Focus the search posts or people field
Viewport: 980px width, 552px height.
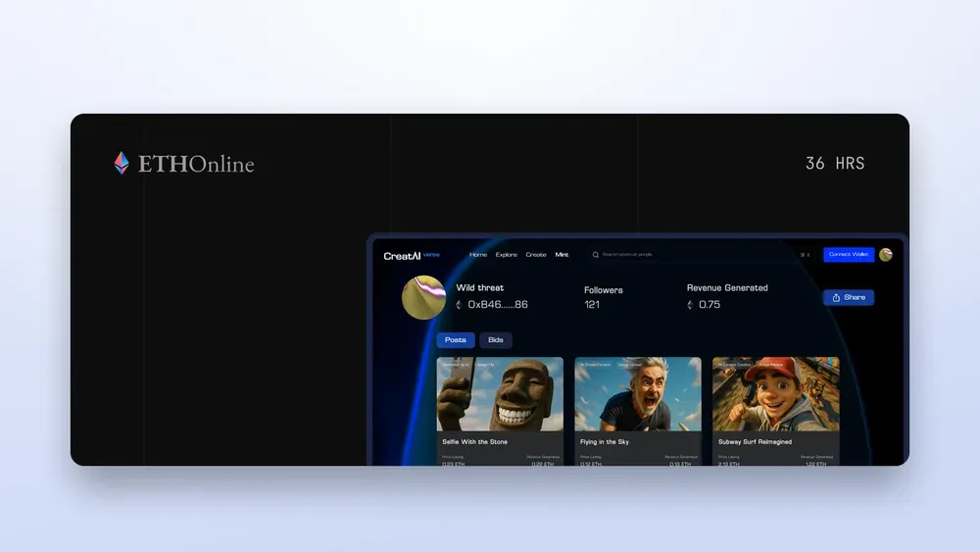click(700, 255)
